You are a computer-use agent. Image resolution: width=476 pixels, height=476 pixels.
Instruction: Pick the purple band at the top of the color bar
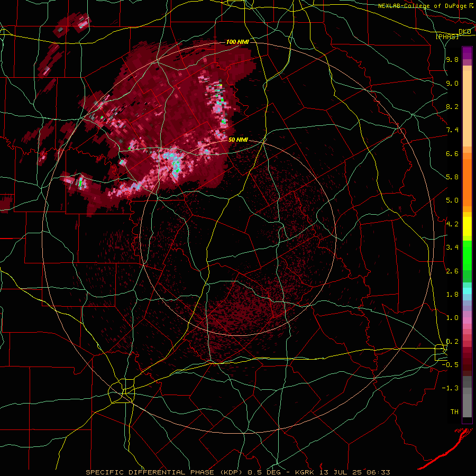coord(467,53)
